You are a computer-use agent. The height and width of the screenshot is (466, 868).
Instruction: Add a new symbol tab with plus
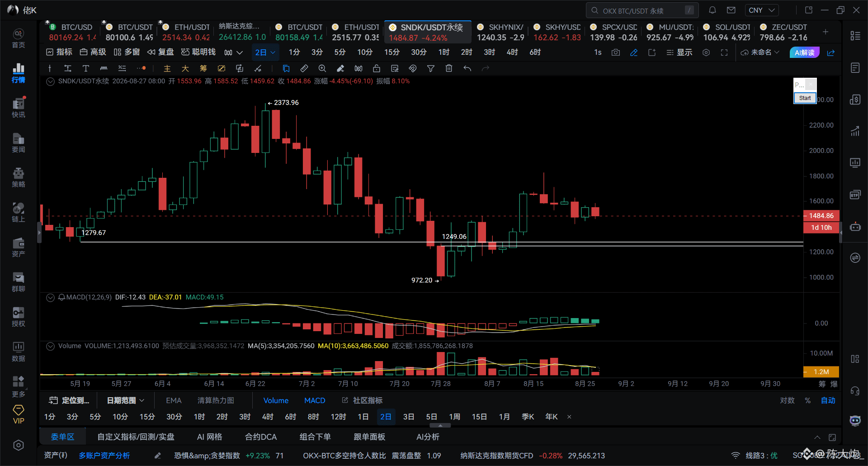pos(826,32)
